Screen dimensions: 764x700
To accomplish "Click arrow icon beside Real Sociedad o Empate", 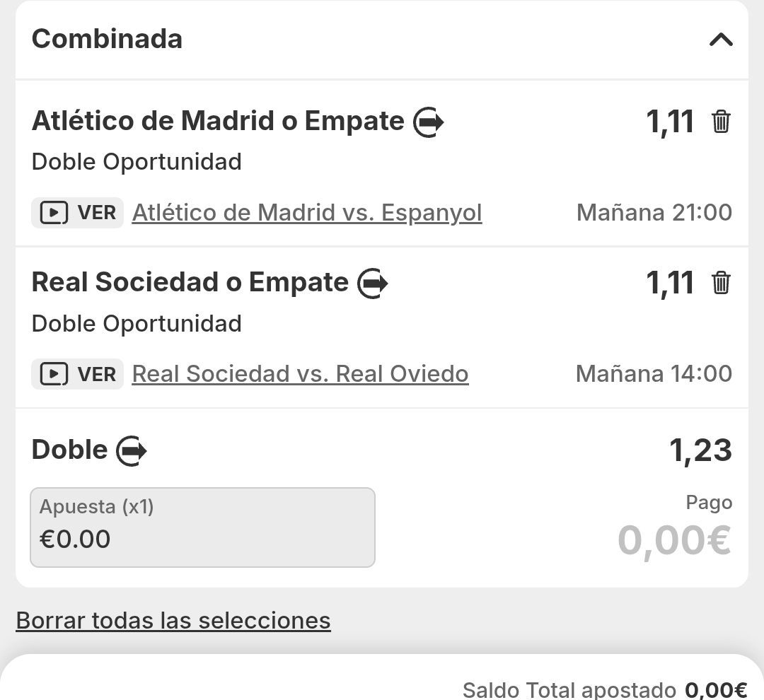I will [373, 284].
